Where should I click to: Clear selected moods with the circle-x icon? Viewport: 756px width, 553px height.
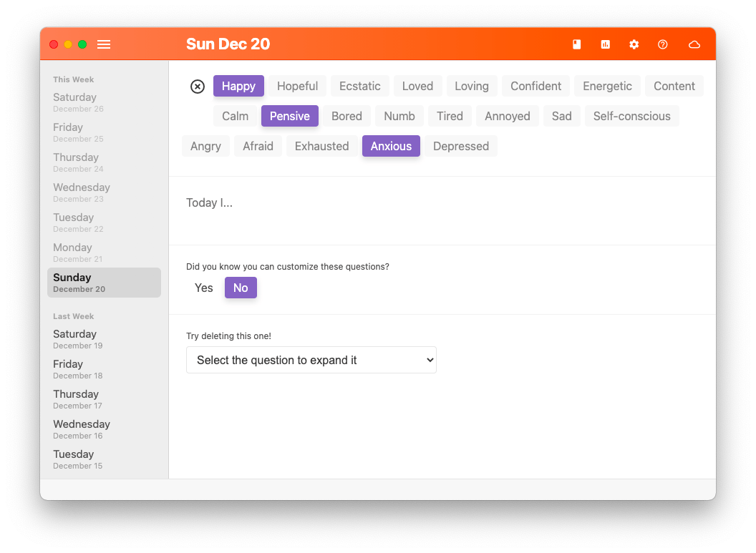coord(198,87)
